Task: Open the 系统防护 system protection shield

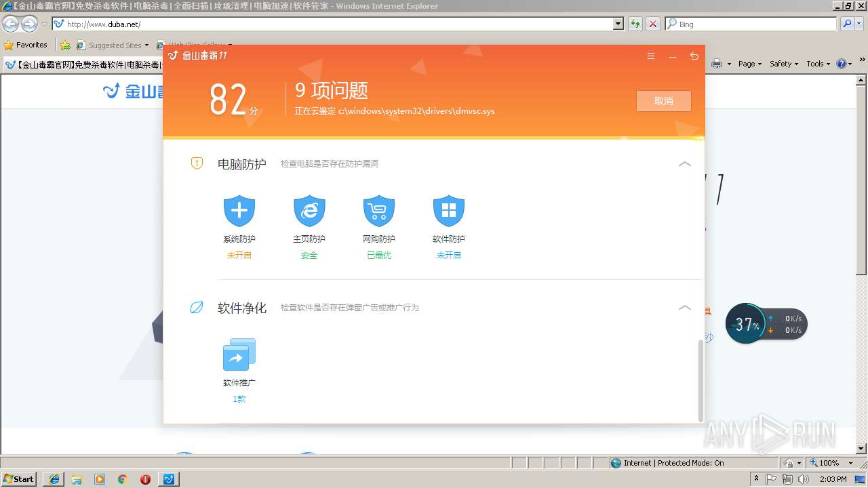Action: coord(239,211)
